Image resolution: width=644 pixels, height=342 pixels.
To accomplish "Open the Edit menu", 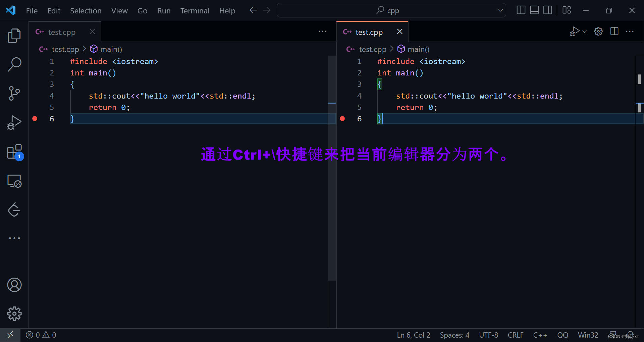I will click(54, 11).
